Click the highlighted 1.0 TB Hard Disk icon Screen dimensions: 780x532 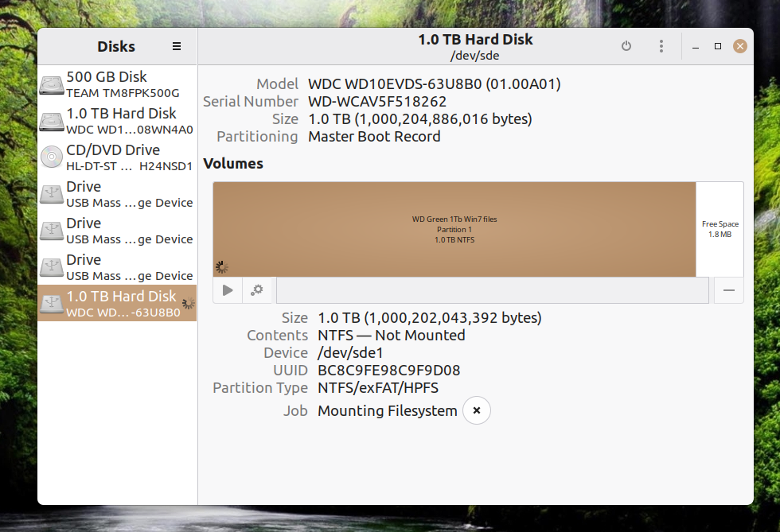point(52,304)
